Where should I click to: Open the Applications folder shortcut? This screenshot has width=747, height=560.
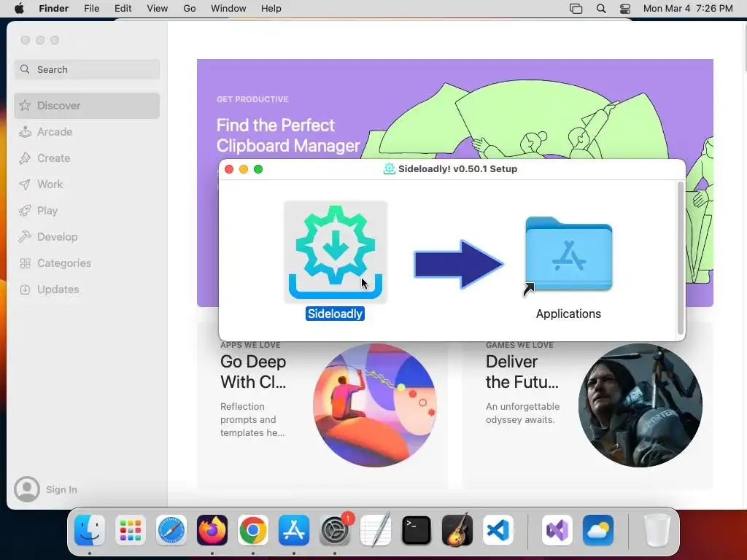[x=568, y=254]
